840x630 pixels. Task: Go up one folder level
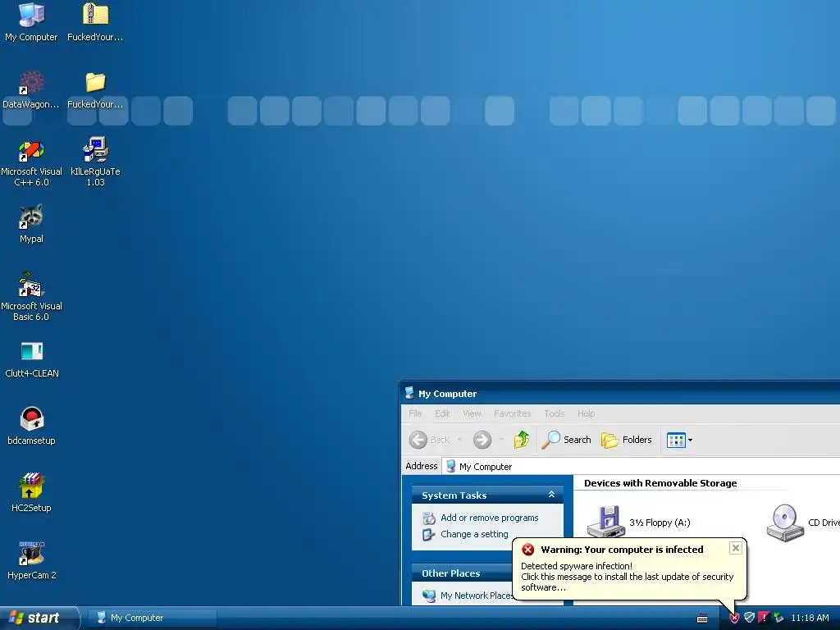pos(521,440)
